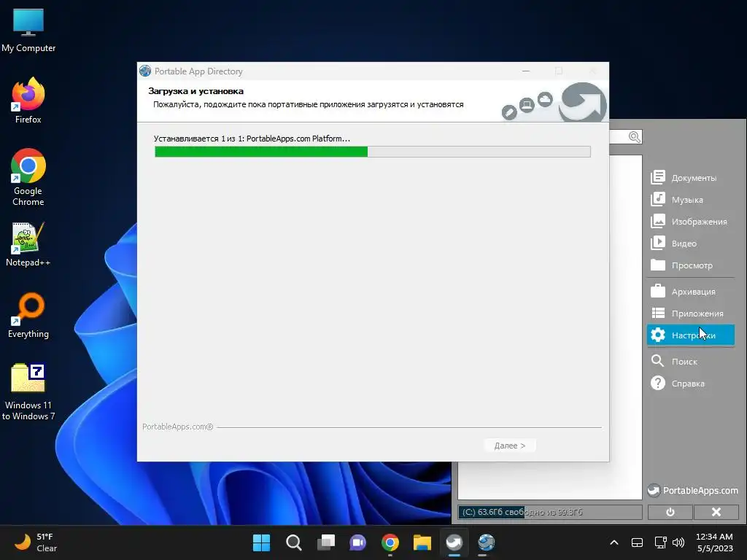Click the disk free space bar
This screenshot has height=560, width=747.
point(550,513)
